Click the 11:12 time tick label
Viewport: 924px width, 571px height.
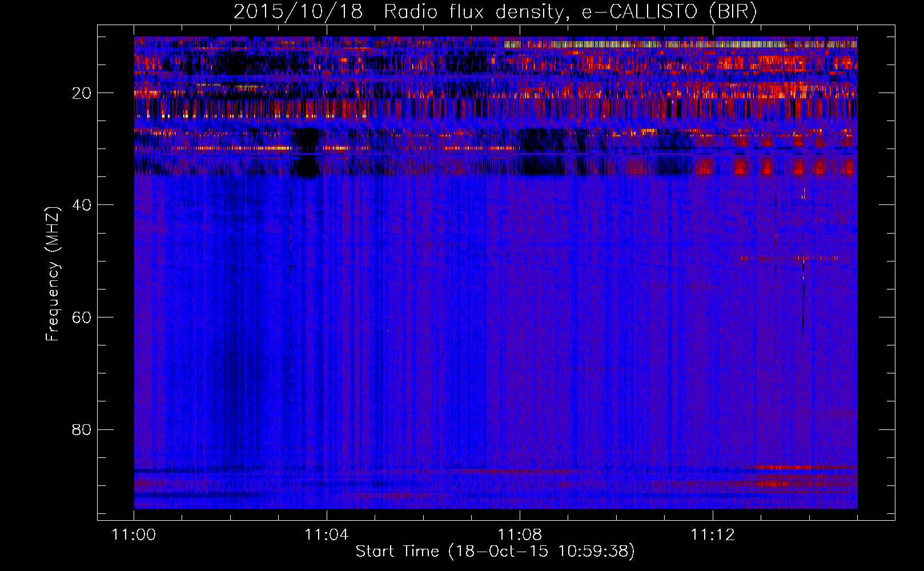click(x=713, y=535)
